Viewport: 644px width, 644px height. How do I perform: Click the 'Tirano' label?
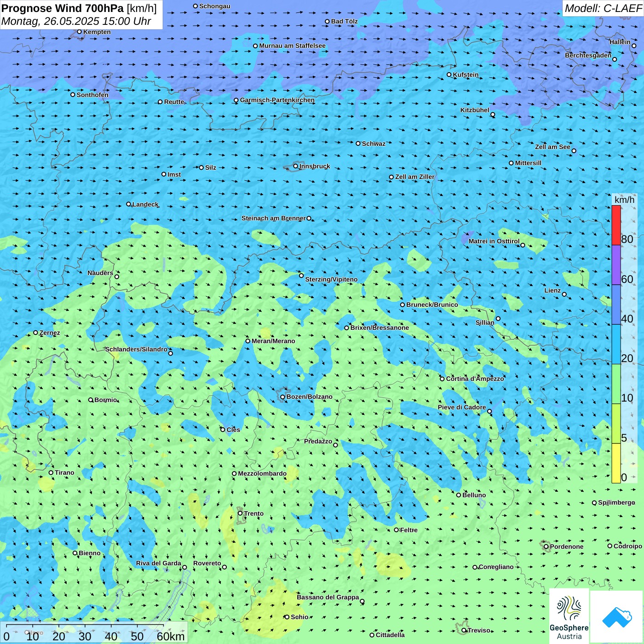pos(64,472)
